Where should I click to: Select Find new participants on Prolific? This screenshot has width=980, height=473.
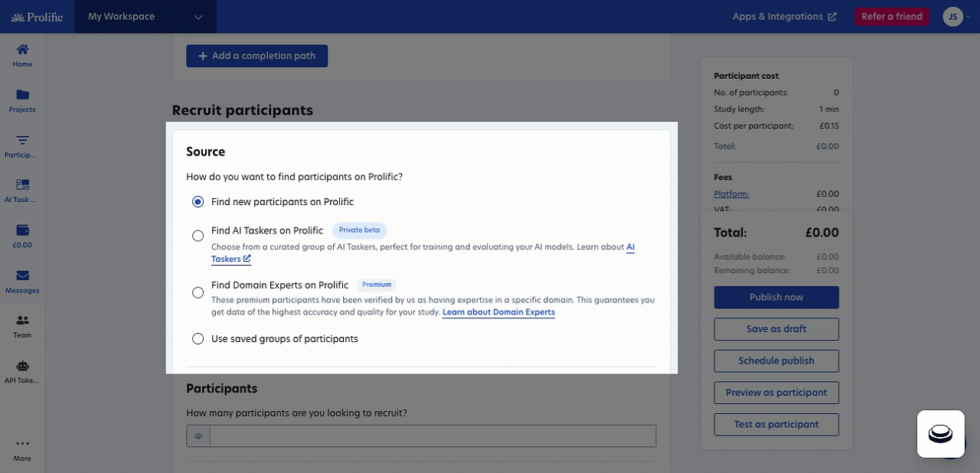(198, 202)
